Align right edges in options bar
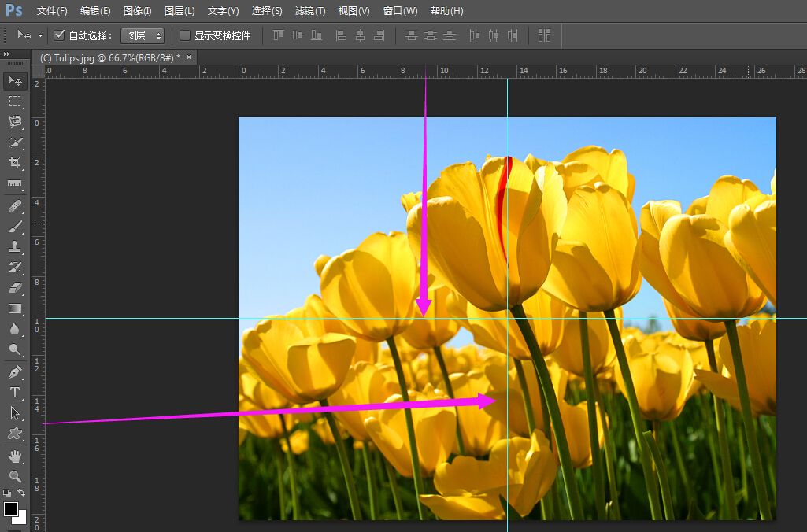Viewport: 807px width, 532px height. tap(379, 35)
